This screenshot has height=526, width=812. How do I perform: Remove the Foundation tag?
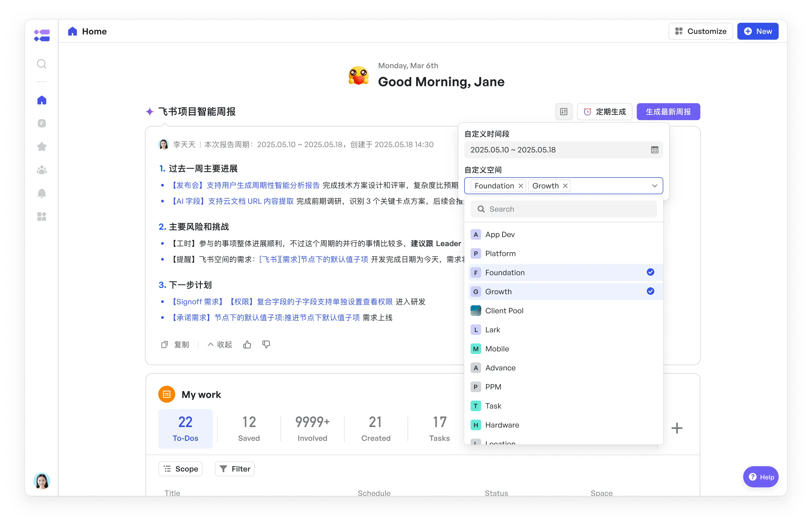coord(521,186)
